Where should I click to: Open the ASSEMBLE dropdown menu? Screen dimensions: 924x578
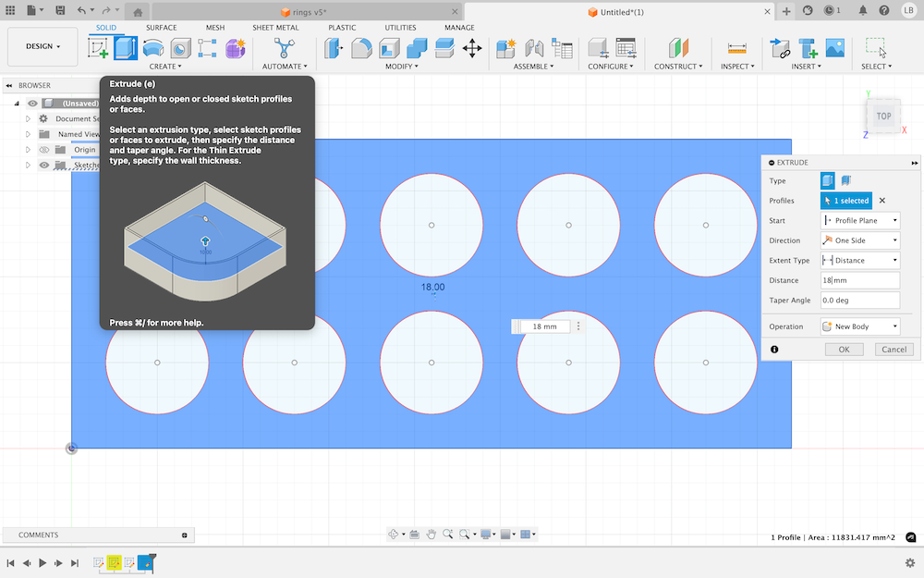click(x=533, y=66)
